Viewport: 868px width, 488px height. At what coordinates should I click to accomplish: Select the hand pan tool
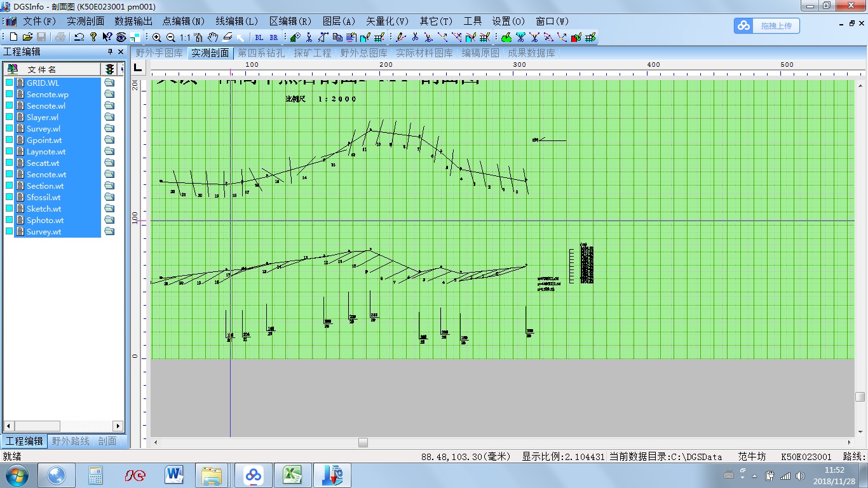pyautogui.click(x=213, y=37)
